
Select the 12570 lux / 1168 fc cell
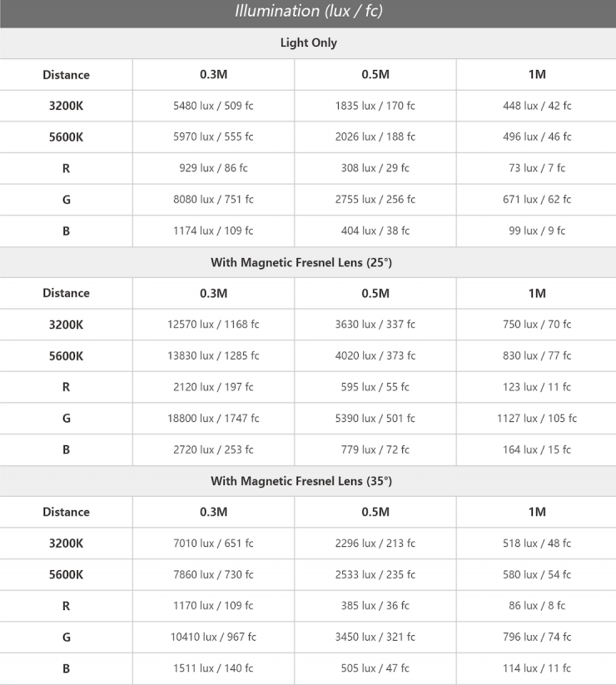tap(213, 325)
